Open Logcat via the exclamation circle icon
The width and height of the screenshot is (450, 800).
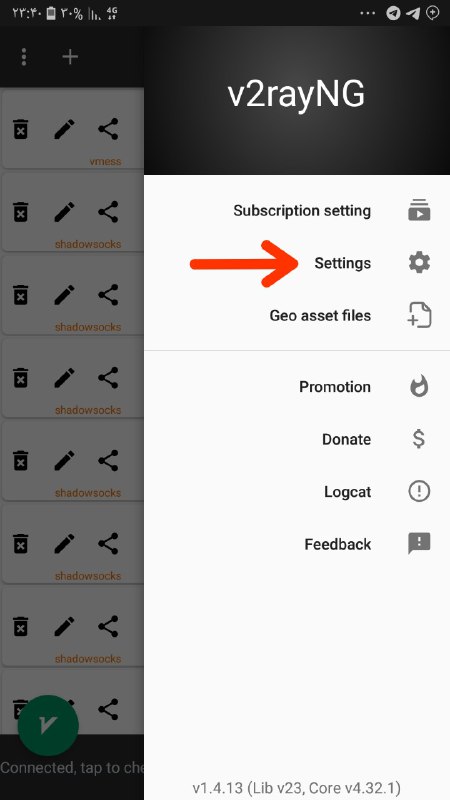(419, 491)
